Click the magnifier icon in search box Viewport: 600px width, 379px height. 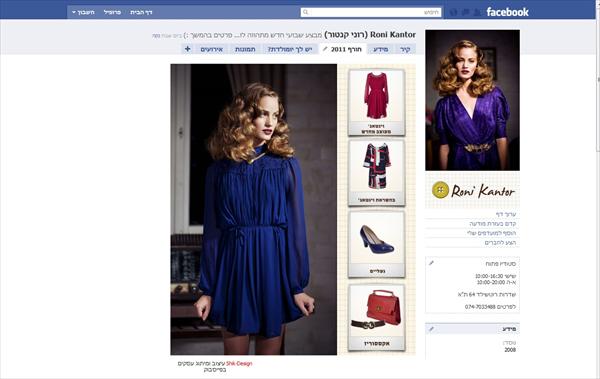305,12
